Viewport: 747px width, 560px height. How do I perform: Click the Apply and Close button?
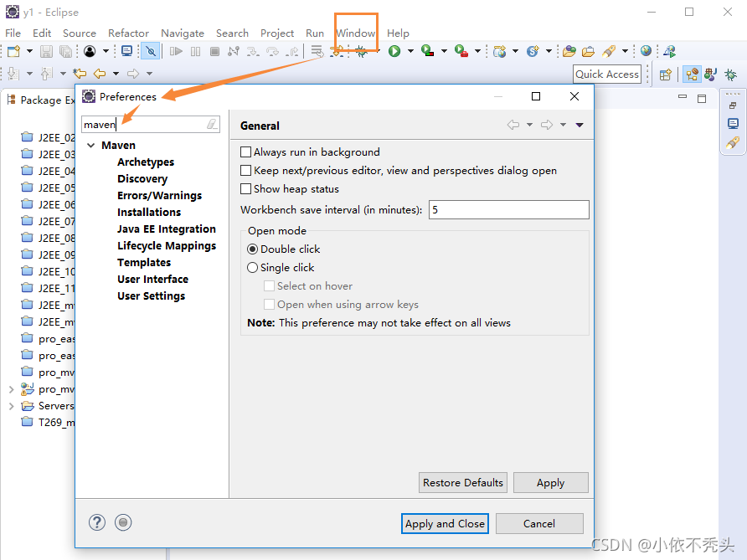coord(445,524)
